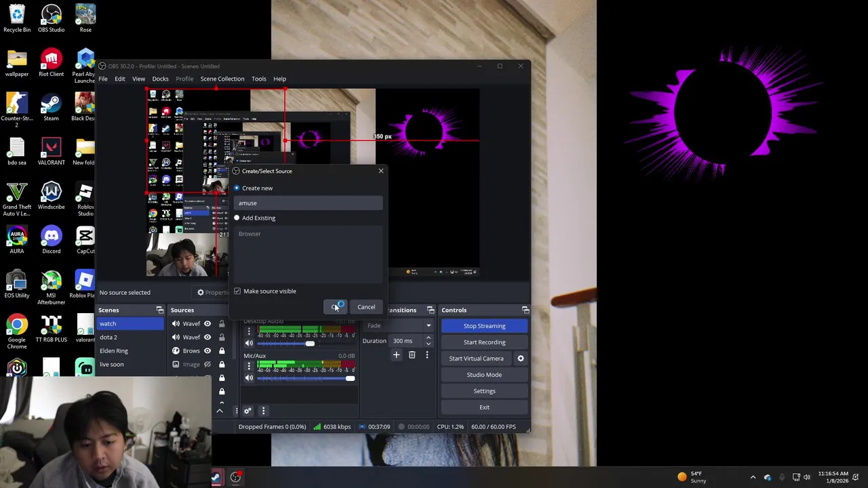
Task: Open EOS Utility desktop icon
Action: (17, 284)
